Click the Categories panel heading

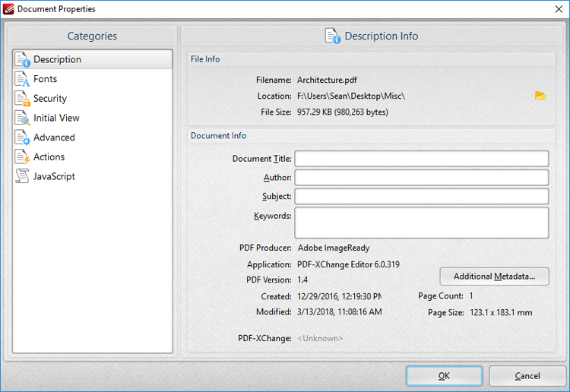click(x=92, y=36)
